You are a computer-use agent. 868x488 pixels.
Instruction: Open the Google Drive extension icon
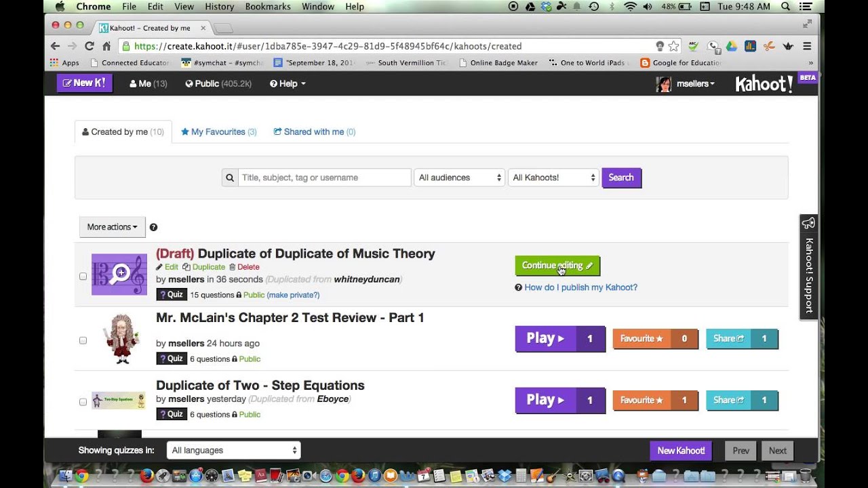click(732, 46)
